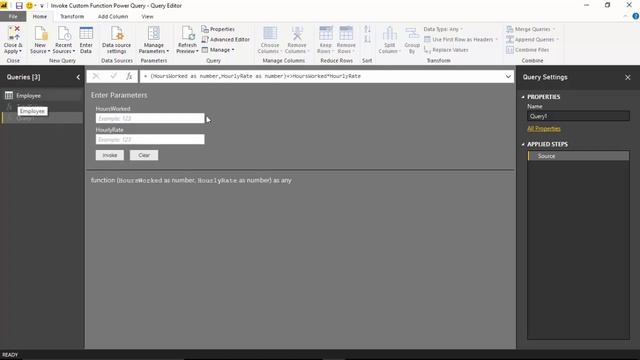The height and width of the screenshot is (360, 640).
Task: Open the All Properties link
Action: coord(544,129)
